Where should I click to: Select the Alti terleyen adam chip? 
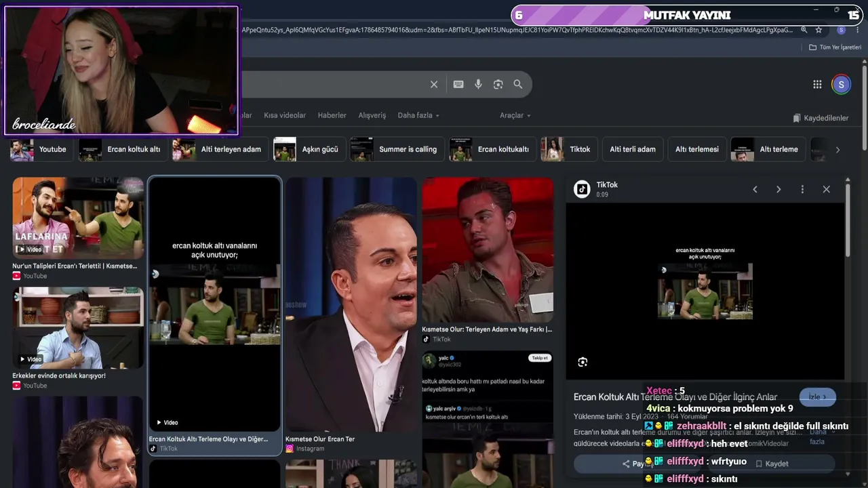point(220,149)
